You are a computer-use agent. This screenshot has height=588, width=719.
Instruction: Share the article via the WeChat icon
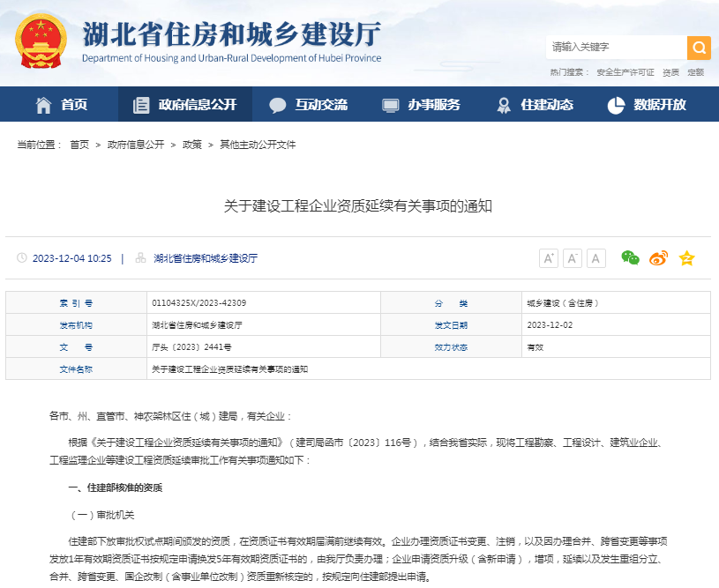(x=629, y=258)
